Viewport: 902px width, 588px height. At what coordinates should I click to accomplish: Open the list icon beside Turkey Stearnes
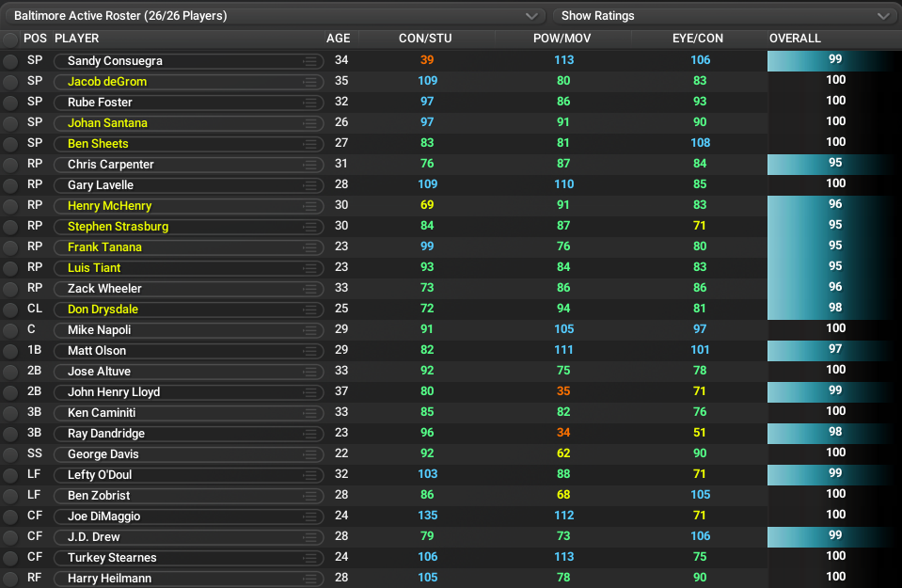click(x=309, y=558)
